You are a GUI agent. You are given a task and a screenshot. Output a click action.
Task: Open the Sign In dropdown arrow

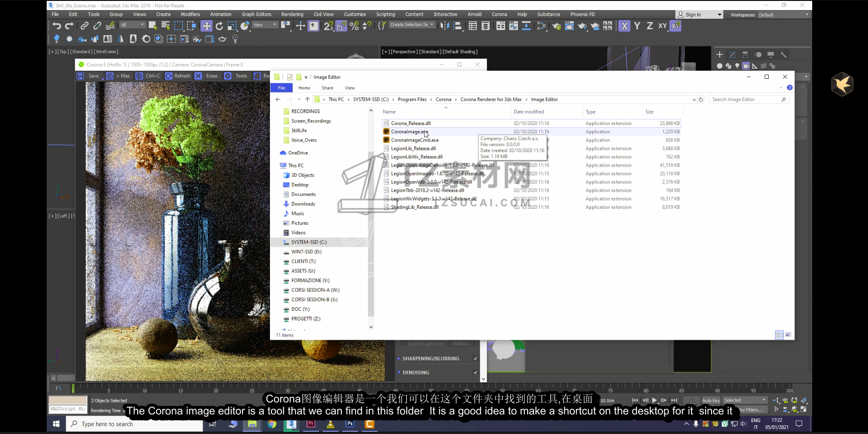(719, 15)
